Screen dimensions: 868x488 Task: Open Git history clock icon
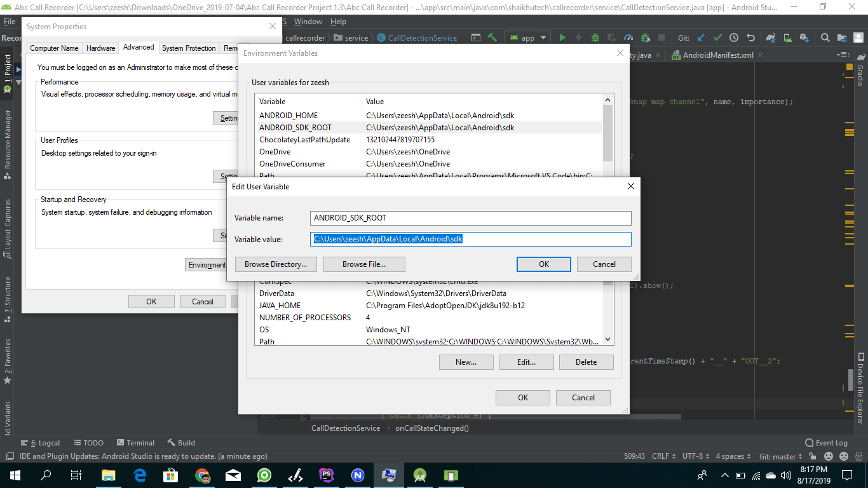[x=734, y=37]
